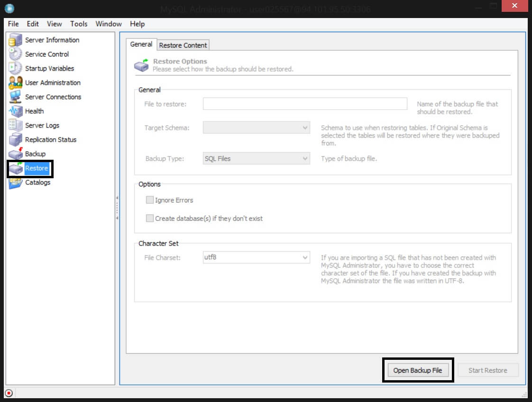Expand the File Charset utf8 dropdown
This screenshot has height=402, width=532.
pos(256,257)
